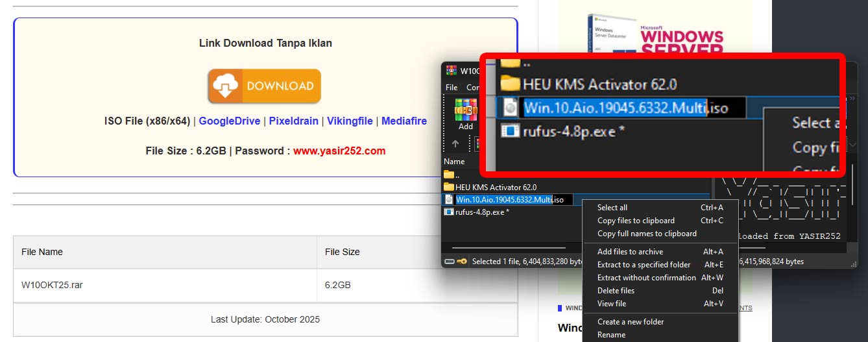Click 'Rename' in the context menu
The width and height of the screenshot is (868, 342).
click(611, 335)
